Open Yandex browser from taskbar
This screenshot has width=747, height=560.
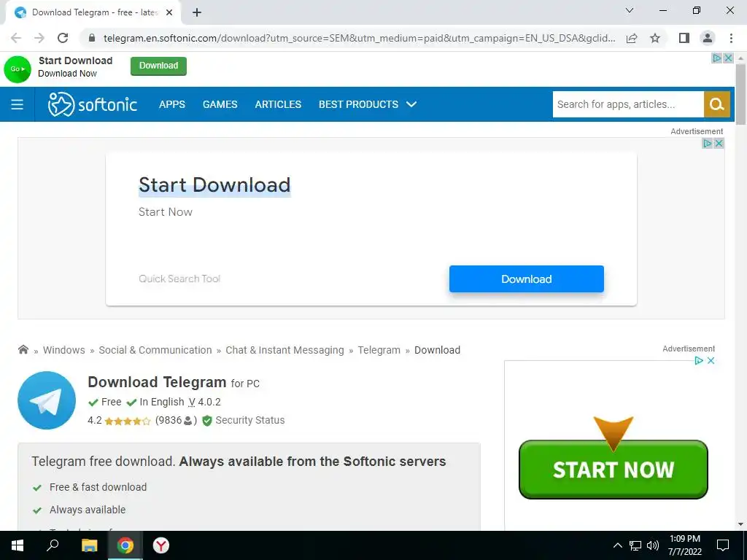tap(161, 545)
